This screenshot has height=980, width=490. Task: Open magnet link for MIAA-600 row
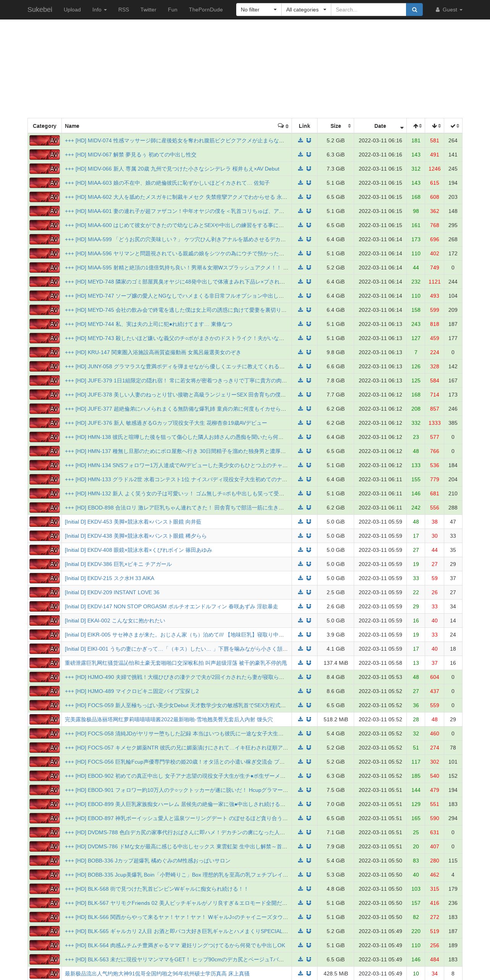(309, 225)
